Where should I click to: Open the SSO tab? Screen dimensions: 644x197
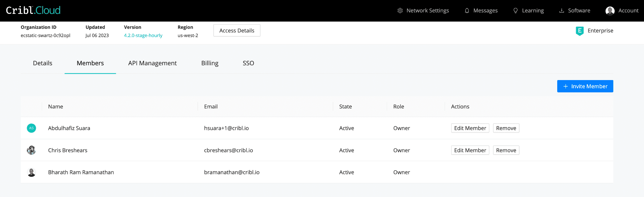pos(248,63)
